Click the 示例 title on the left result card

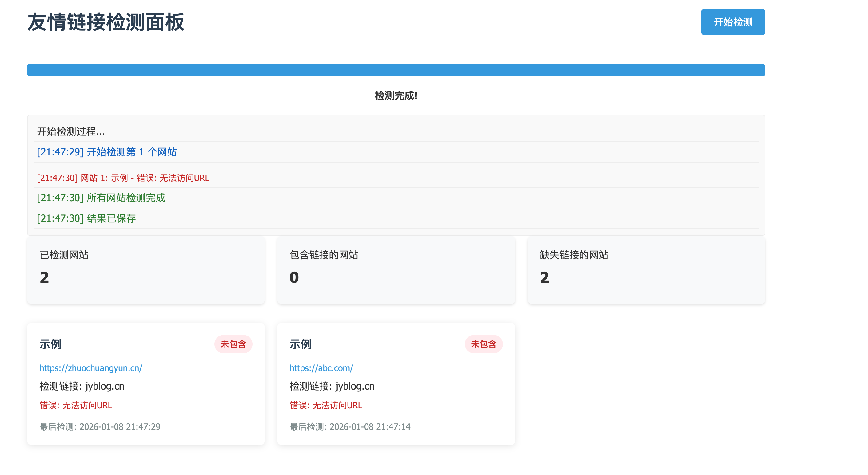(x=50, y=344)
